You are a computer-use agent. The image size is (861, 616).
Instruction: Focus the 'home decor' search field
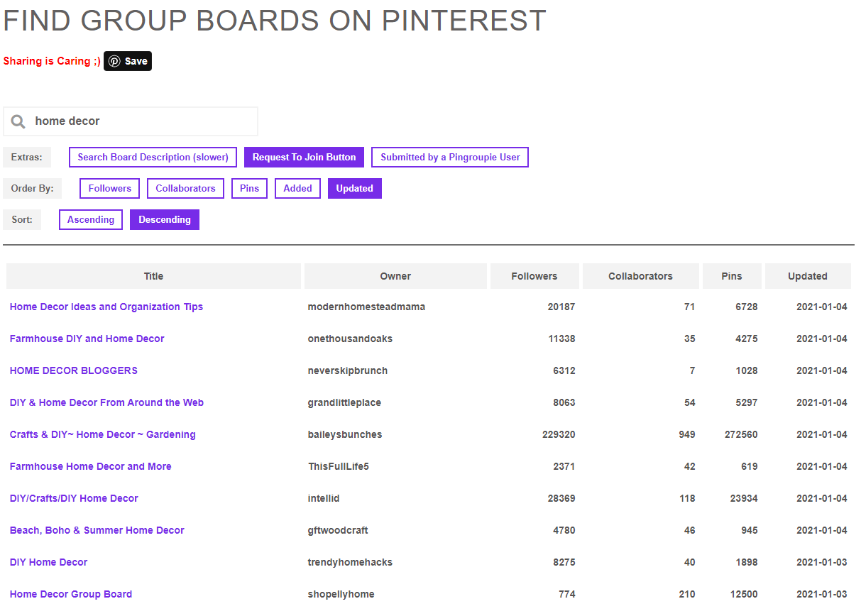point(131,121)
